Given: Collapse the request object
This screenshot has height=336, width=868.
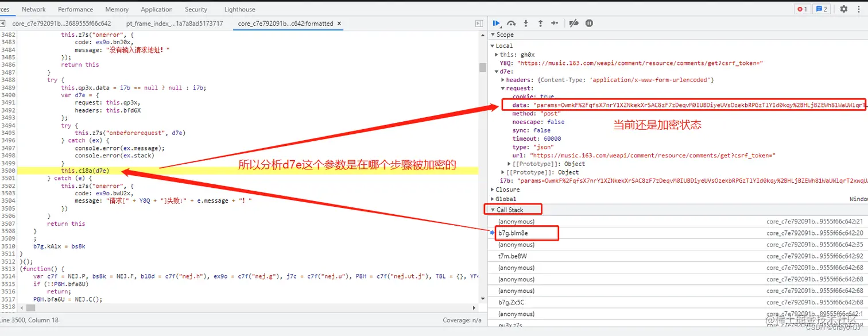Looking at the screenshot, I should pos(503,88).
